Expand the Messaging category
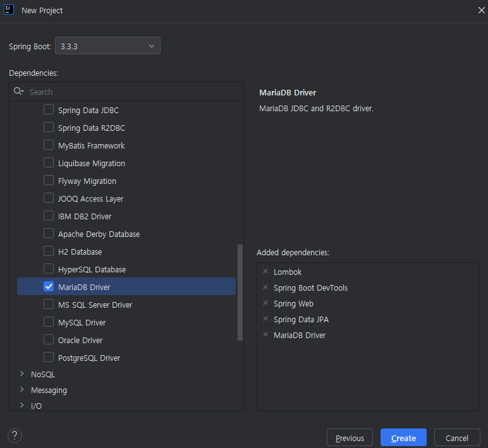488x448 pixels. [21, 389]
